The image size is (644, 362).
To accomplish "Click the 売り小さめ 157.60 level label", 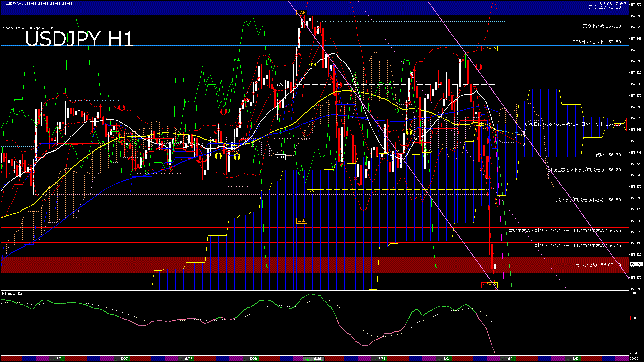I will [601, 26].
